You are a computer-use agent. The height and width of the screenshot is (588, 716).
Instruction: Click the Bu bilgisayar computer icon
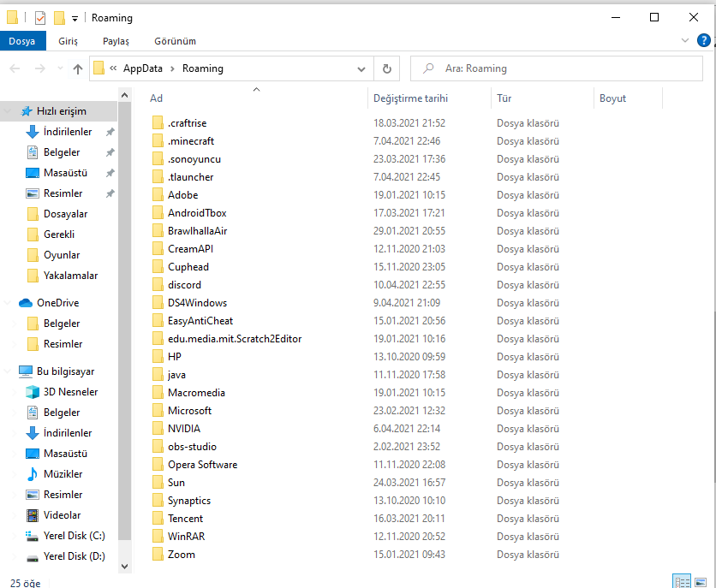[x=26, y=371]
